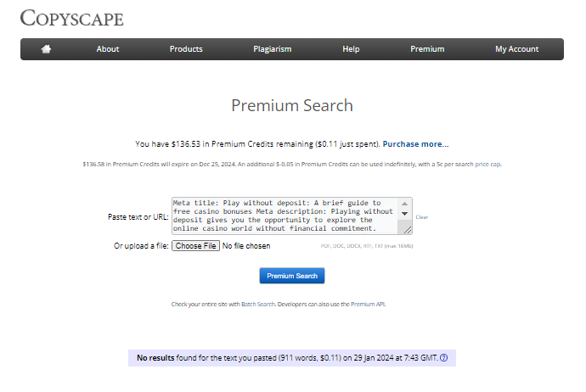Open the price cap link
586x392 pixels.
click(487, 165)
